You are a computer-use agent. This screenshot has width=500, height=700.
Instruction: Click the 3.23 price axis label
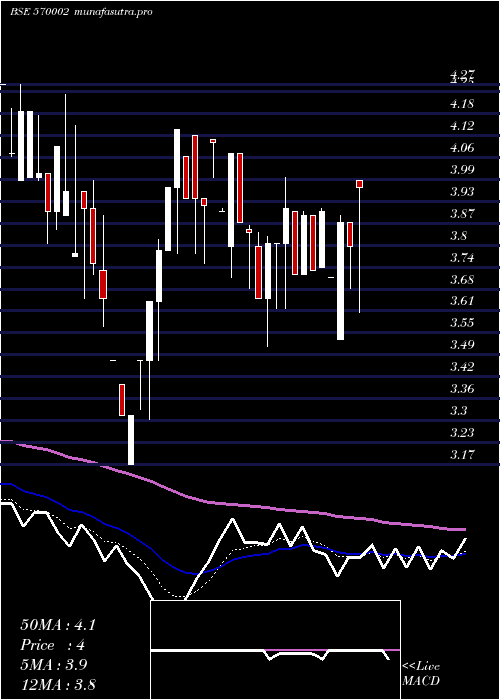coord(462,432)
